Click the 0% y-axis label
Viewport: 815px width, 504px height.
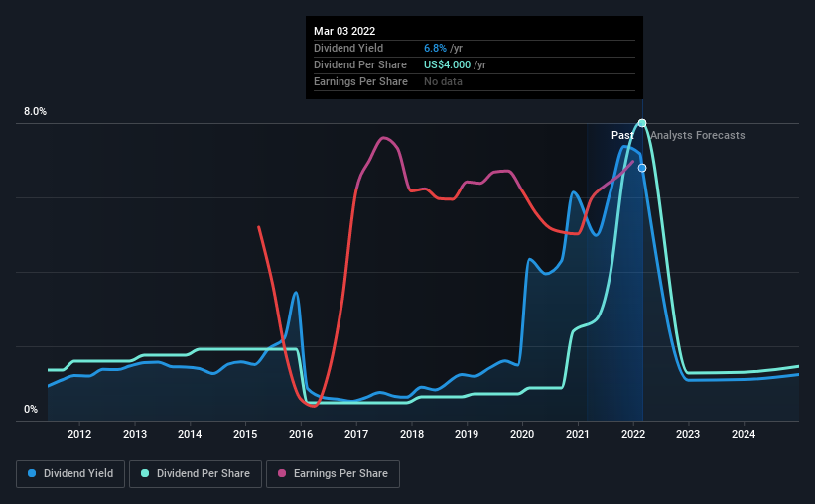coord(31,410)
